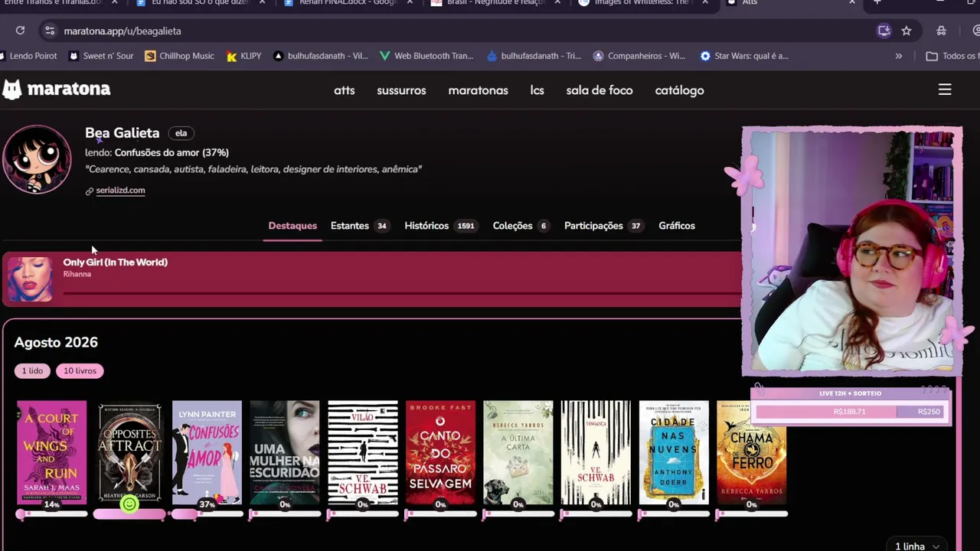Open the Chama de Ferro book cover
The height and width of the screenshot is (551, 980).
(751, 452)
